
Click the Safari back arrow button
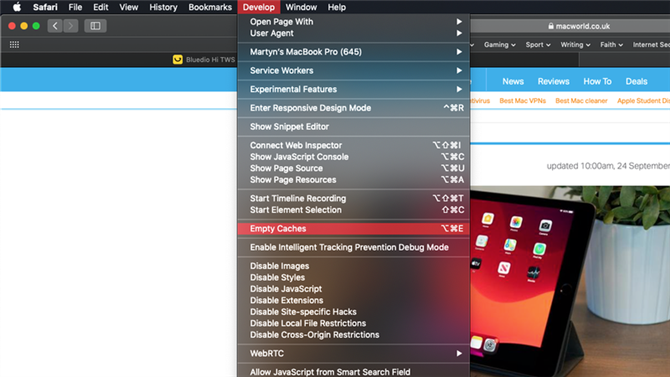55,26
